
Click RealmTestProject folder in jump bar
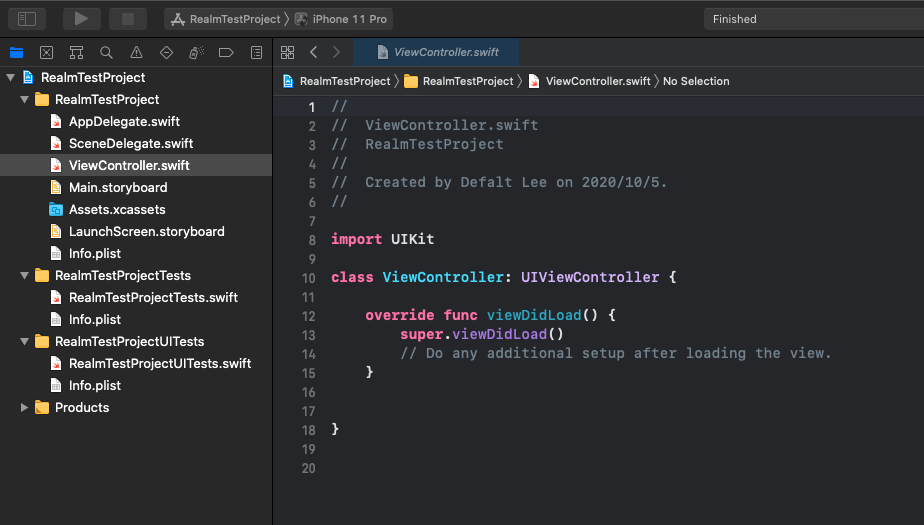tap(459, 81)
